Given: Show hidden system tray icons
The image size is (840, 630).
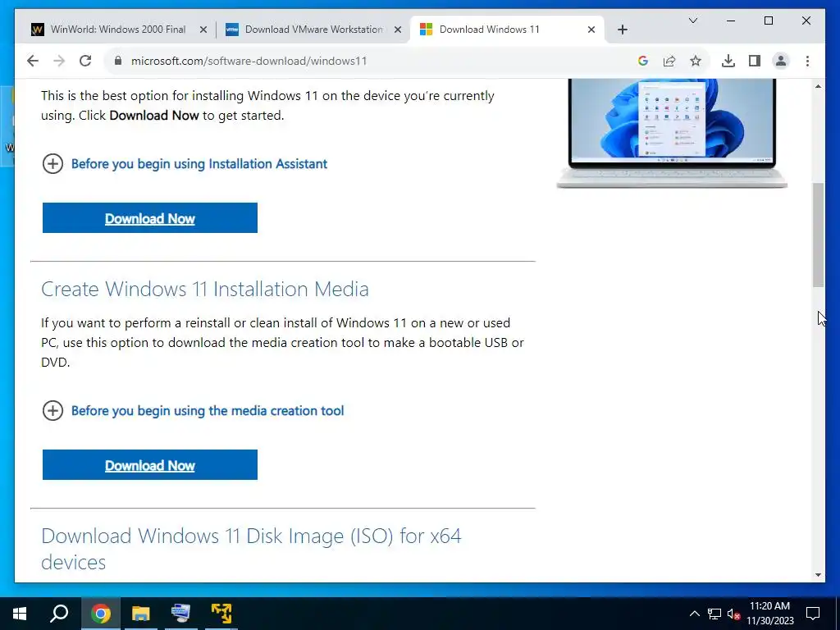Looking at the screenshot, I should coord(694,614).
